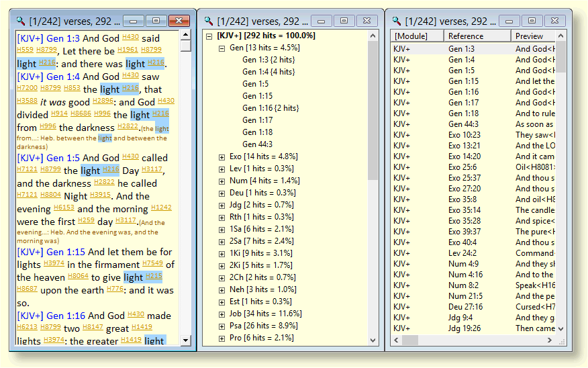This screenshot has height=368, width=588.
Task: Click Strong's number H1242 after morning
Action: 161,208
